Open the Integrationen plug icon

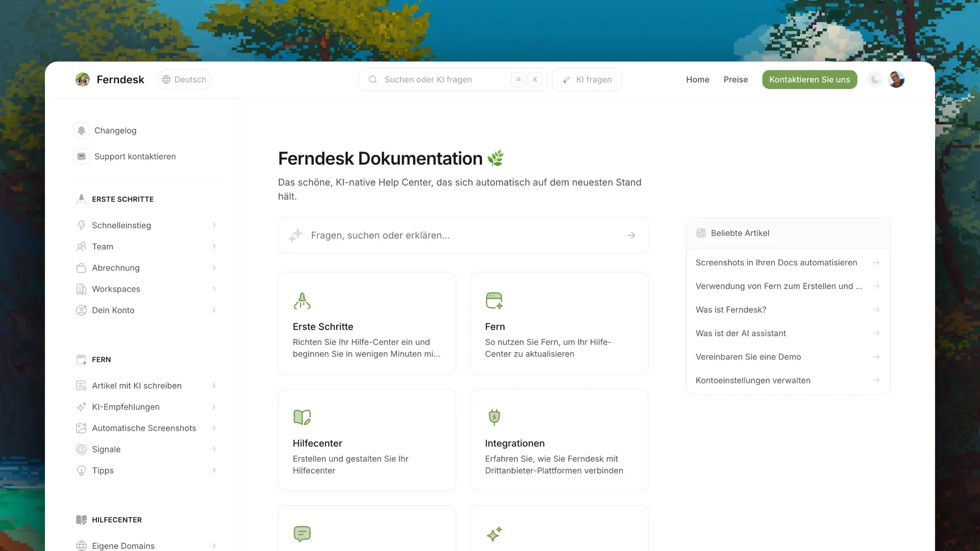pos(494,417)
